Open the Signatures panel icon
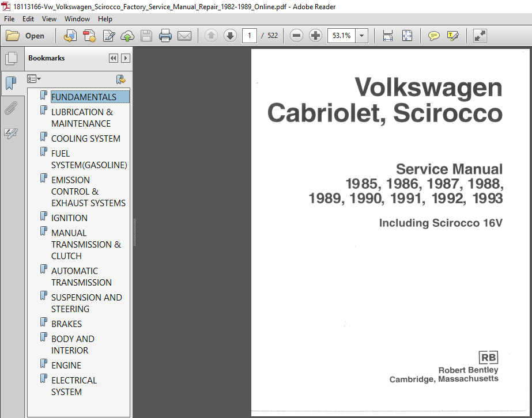532x418 pixels. (x=11, y=133)
